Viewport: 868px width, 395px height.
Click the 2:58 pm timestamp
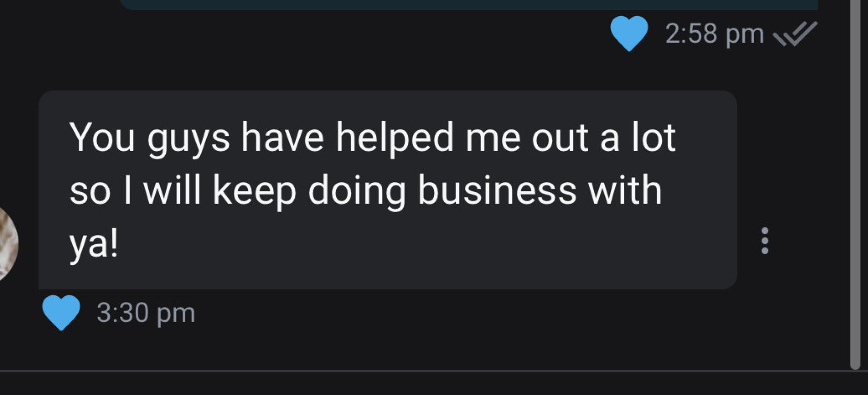click(714, 34)
